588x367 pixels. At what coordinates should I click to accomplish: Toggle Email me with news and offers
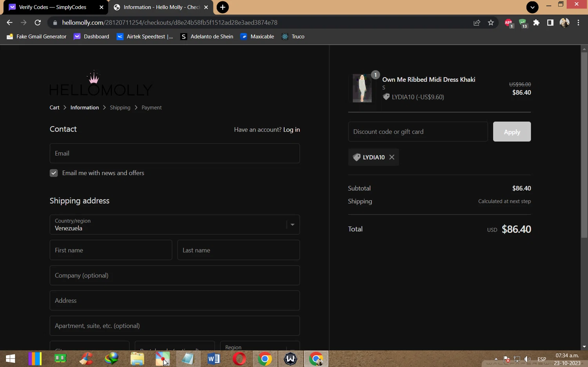tap(54, 173)
